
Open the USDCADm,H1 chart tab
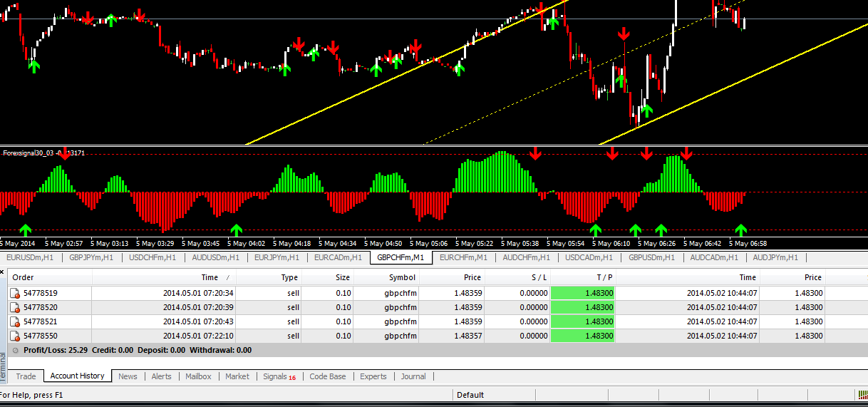589,257
